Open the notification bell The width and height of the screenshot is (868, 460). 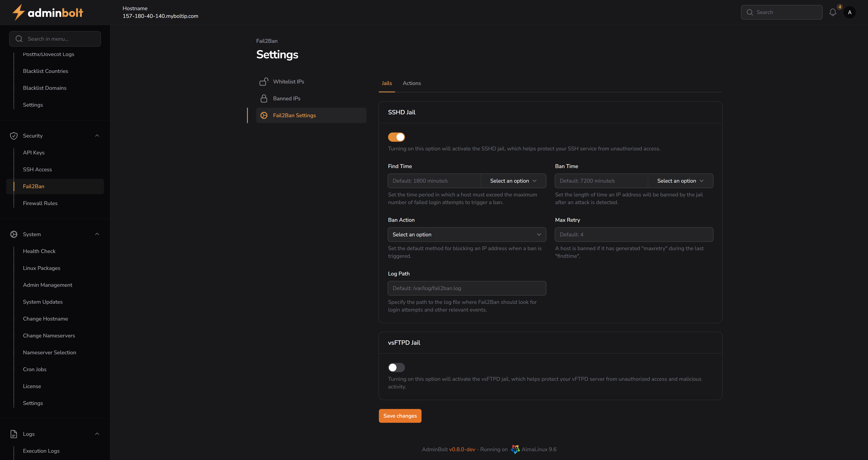833,12
